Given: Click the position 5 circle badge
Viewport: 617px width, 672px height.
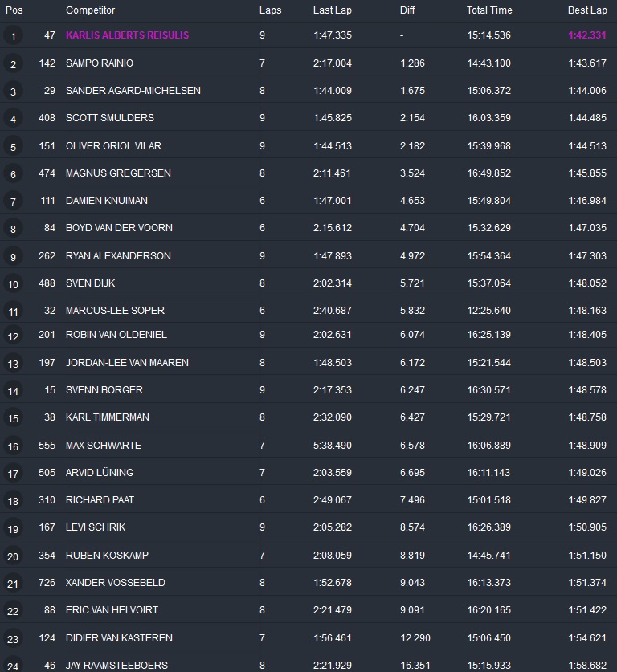Looking at the screenshot, I should 13,147.
